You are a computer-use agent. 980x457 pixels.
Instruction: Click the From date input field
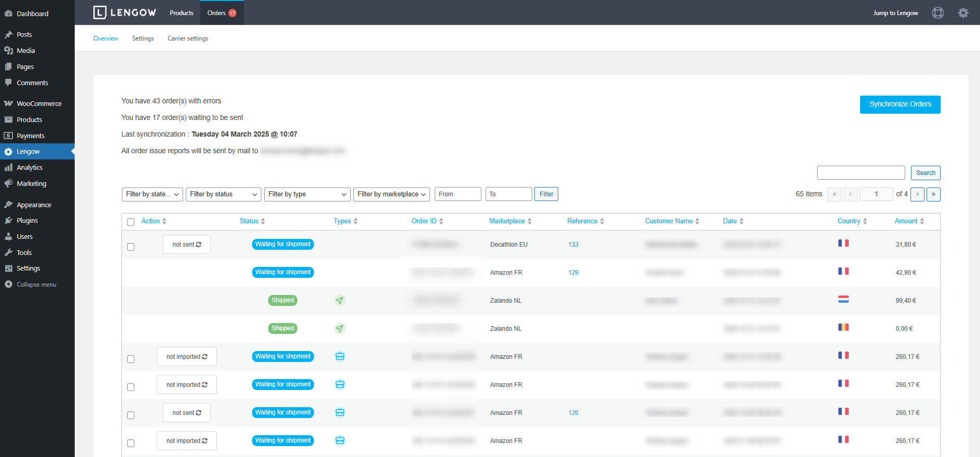458,194
